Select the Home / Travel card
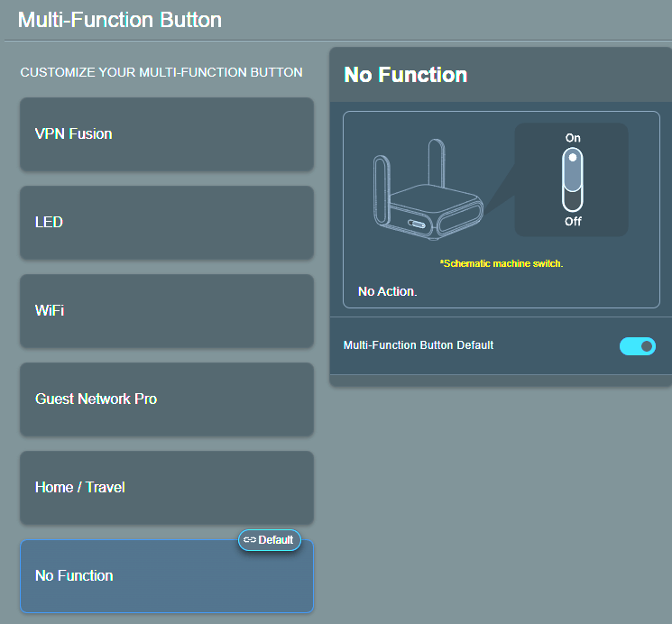Viewport: 672px width, 624px height. tap(167, 487)
